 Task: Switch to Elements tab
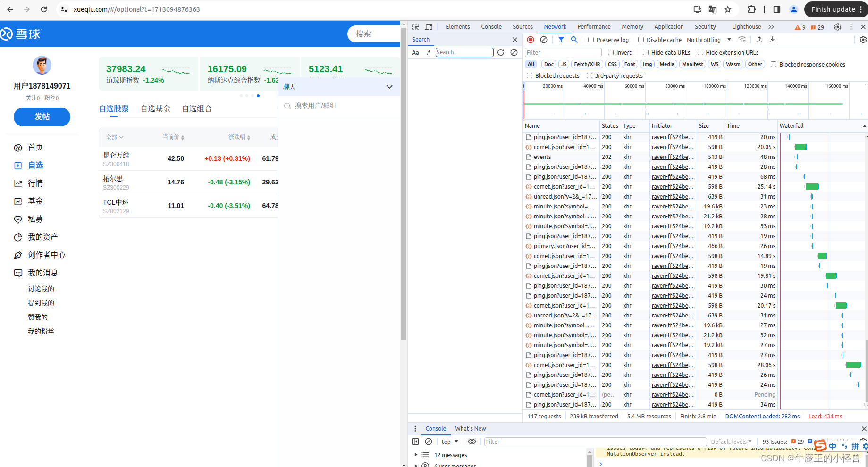point(458,27)
